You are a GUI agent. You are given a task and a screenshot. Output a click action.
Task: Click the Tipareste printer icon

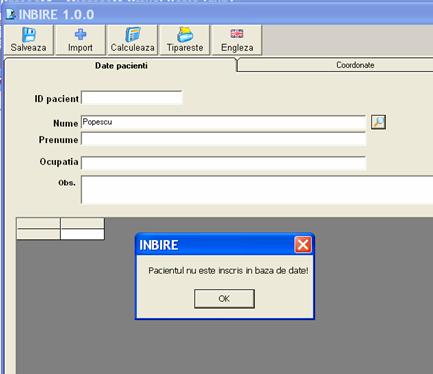[185, 34]
